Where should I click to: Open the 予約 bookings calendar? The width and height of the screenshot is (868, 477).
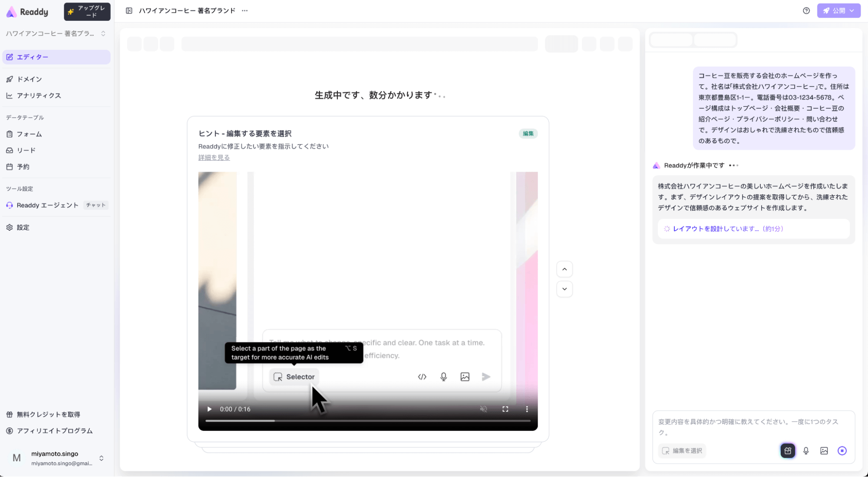click(x=24, y=166)
